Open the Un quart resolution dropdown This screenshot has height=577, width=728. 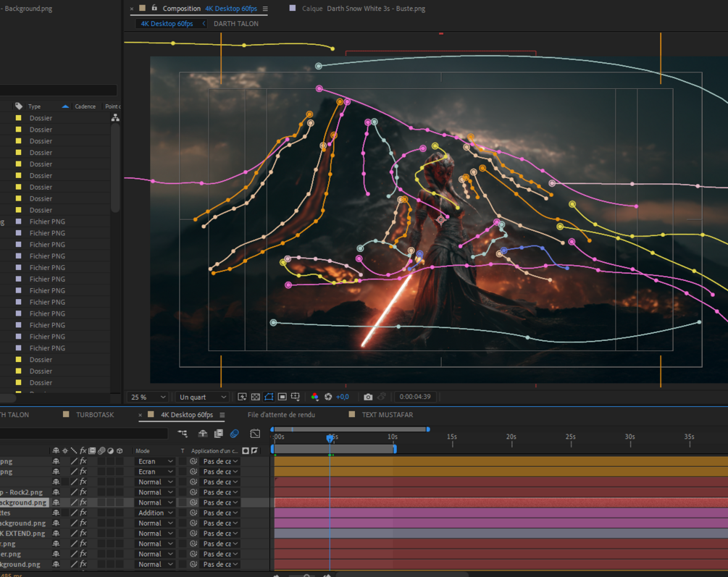point(203,397)
